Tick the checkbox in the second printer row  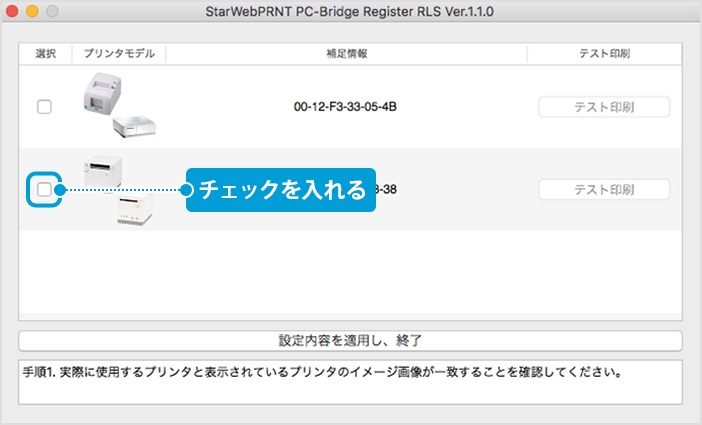[x=44, y=189]
